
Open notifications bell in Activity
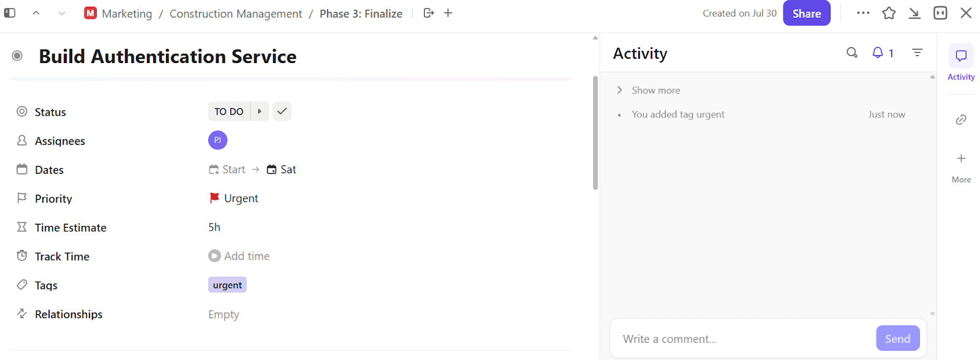pos(878,53)
